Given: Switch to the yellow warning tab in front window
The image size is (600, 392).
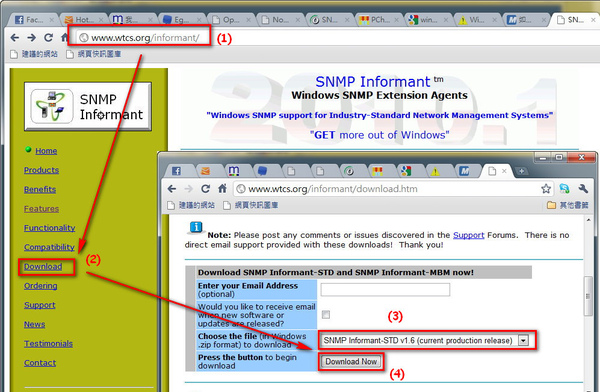Looking at the screenshot, I should 435,171.
